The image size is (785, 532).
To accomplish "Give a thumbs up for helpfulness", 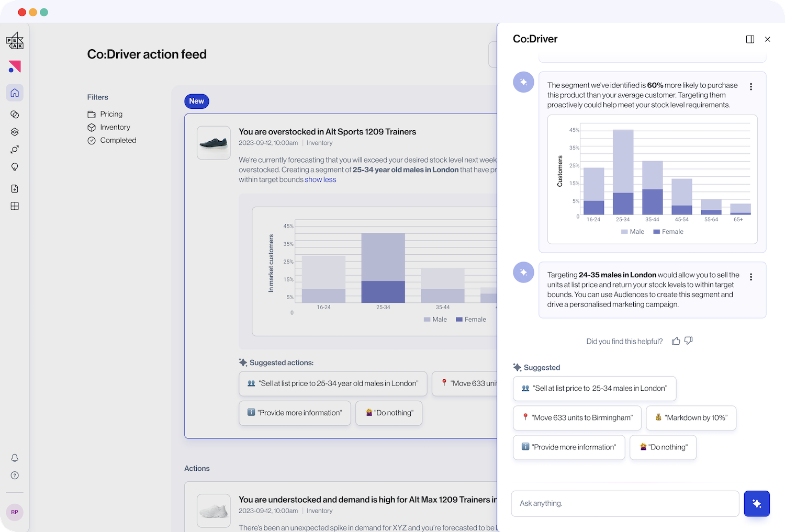I will [676, 341].
